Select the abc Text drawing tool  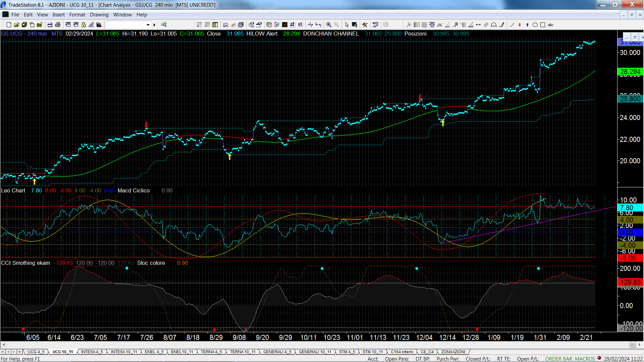pyautogui.click(x=550, y=25)
